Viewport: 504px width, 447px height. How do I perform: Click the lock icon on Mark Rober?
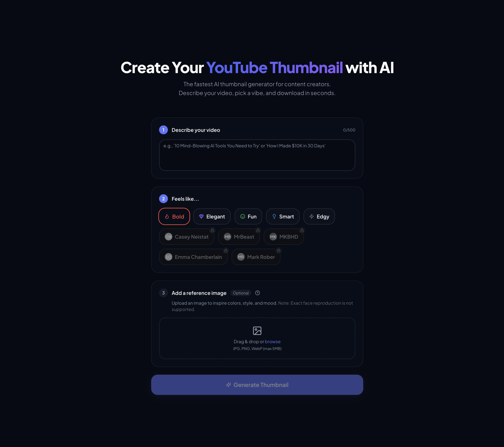tap(278, 251)
